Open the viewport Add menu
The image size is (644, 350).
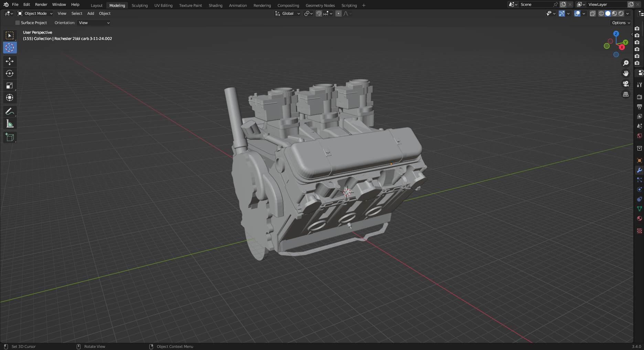(x=90, y=13)
